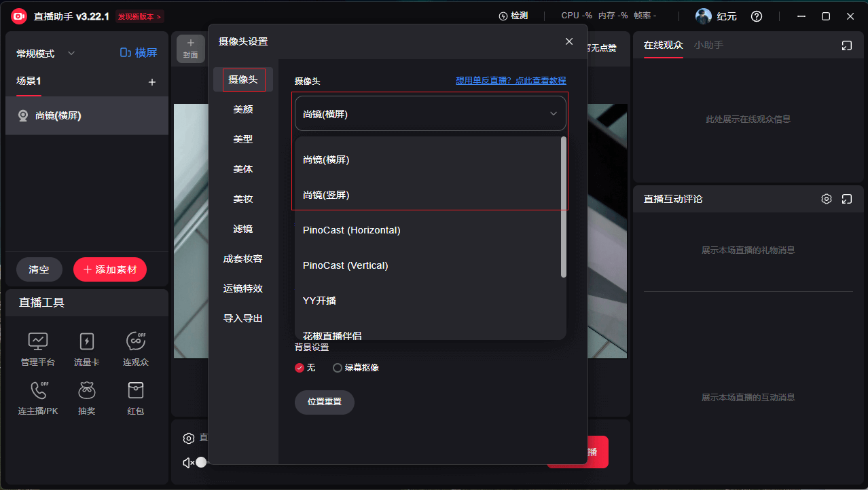Collapse the camera selection combo box
Screen dimensions: 868x490
coord(431,113)
